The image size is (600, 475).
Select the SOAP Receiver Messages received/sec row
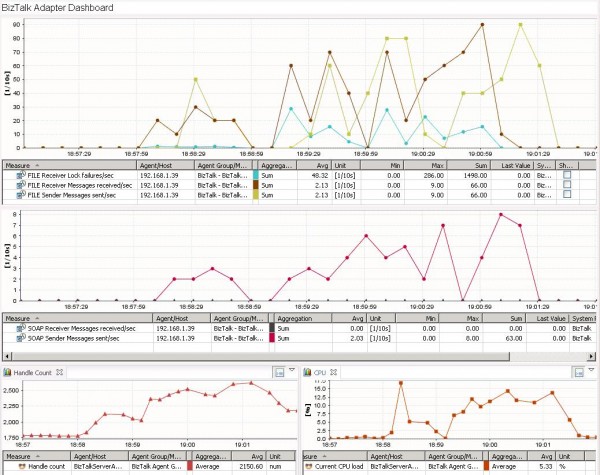pos(300,328)
